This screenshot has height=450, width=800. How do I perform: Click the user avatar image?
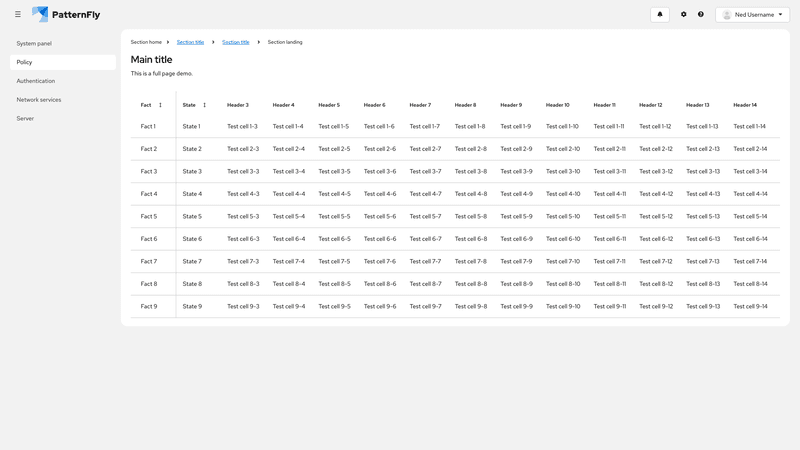(x=727, y=15)
